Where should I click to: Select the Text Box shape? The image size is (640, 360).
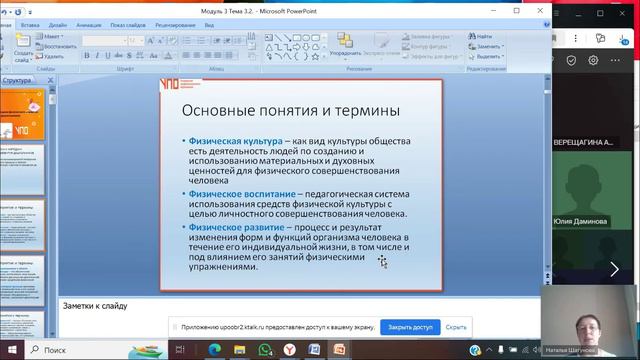(269, 38)
